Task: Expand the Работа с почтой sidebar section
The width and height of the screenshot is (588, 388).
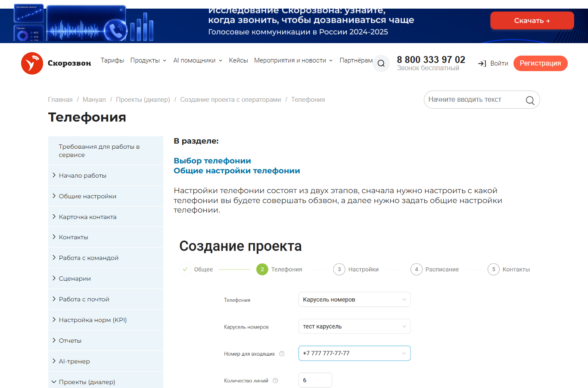Action: click(106, 299)
